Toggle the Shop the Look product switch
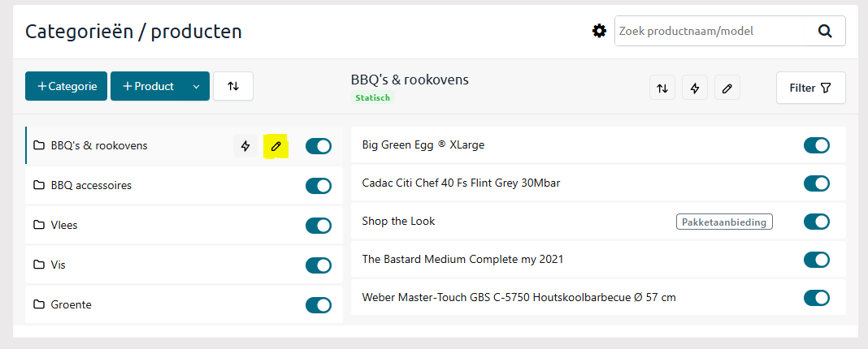This screenshot has height=349, width=868. click(x=817, y=222)
